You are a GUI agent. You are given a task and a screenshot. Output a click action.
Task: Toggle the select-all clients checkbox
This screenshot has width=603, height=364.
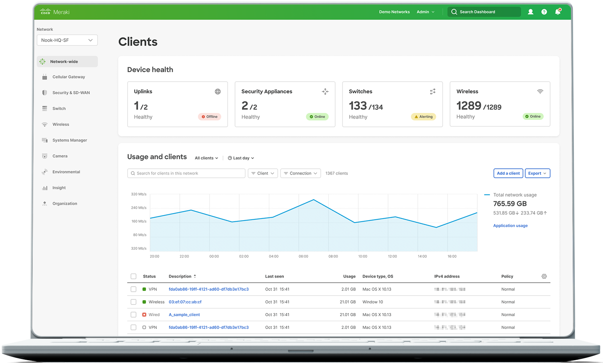coord(133,276)
